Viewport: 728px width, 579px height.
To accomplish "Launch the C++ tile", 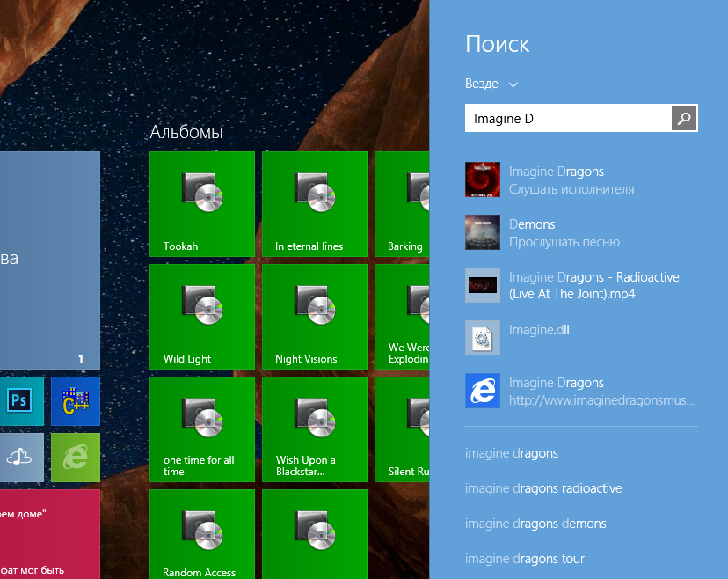I will pyautogui.click(x=76, y=401).
